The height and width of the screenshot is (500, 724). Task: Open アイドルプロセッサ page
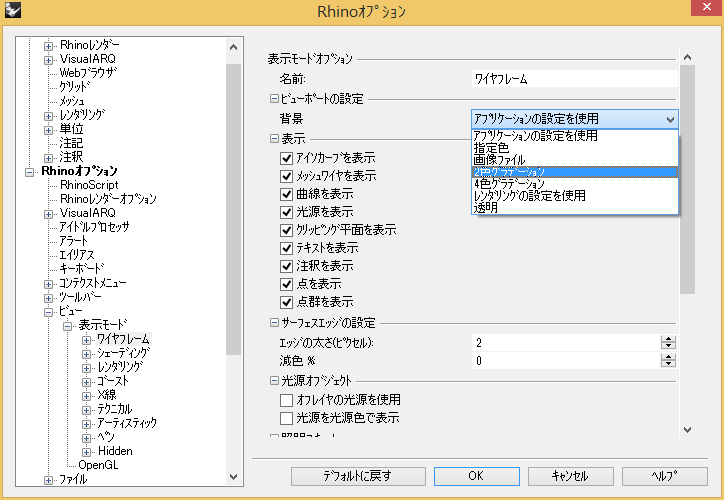pyautogui.click(x=94, y=227)
